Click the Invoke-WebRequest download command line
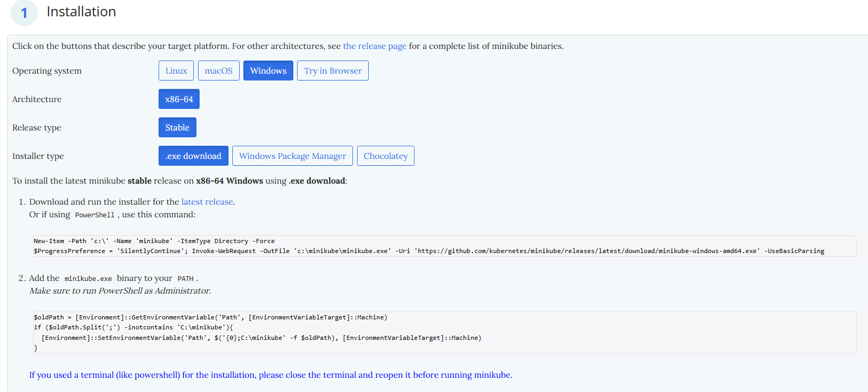The height and width of the screenshot is (392, 868). tap(429, 251)
